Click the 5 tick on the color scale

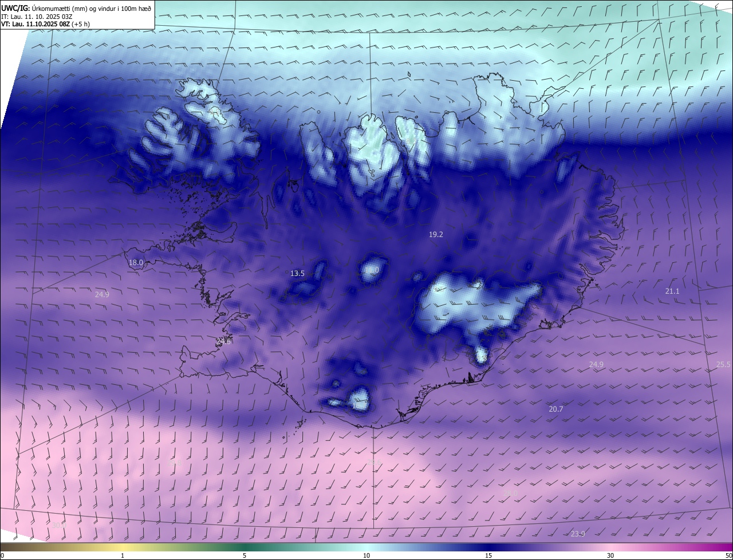[x=245, y=555]
